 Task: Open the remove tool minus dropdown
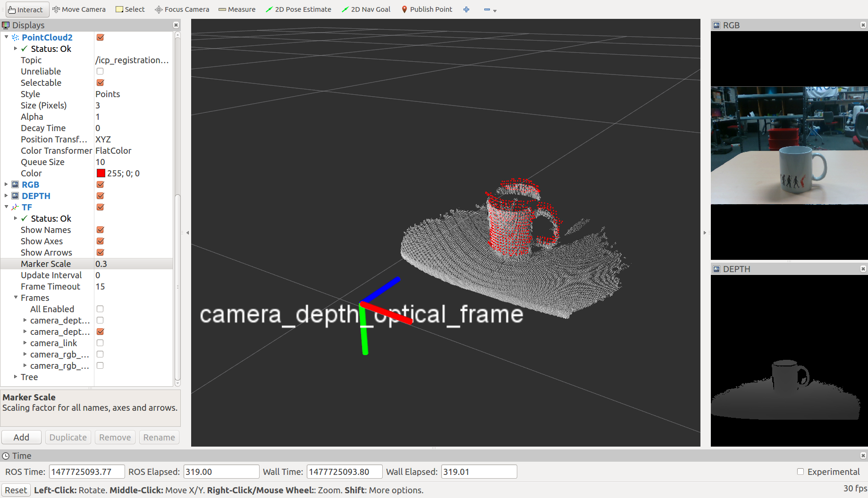pyautogui.click(x=490, y=10)
